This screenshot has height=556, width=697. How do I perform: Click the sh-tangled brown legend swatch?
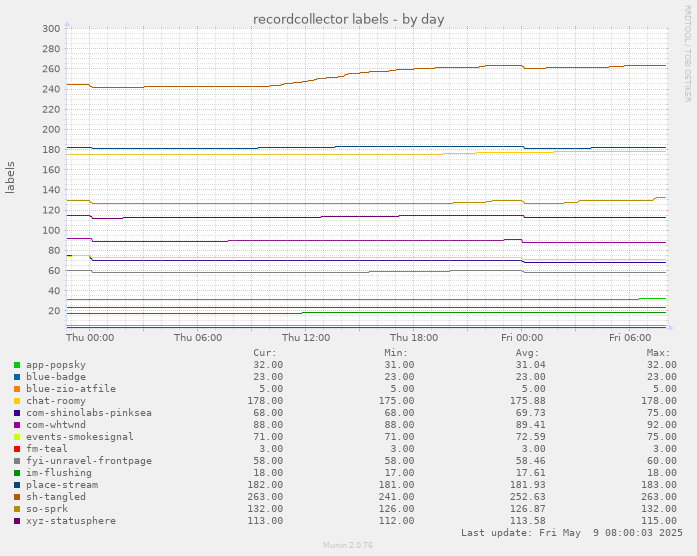[17, 497]
